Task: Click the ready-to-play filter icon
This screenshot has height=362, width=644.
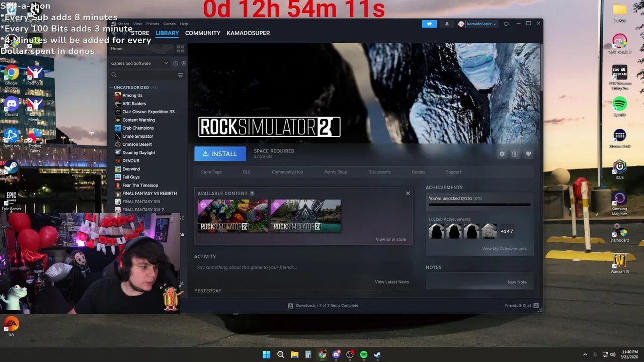Action: [x=184, y=63]
